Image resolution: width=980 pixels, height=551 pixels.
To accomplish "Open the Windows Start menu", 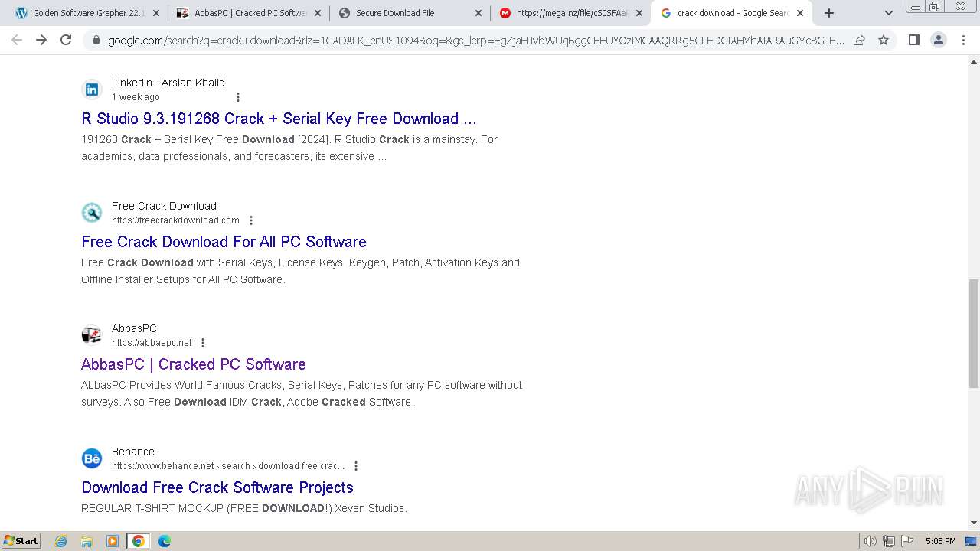I will (x=21, y=541).
